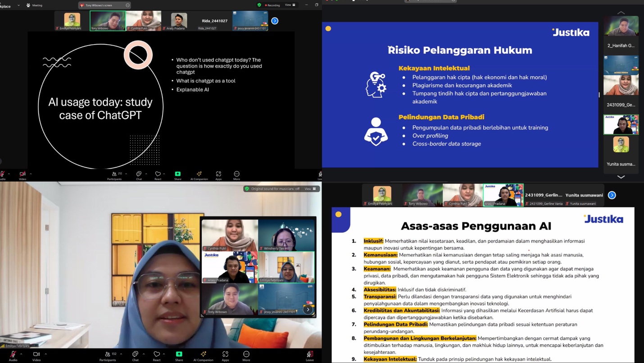Click the Meeting icon in the top bar
Image resolution: width=644 pixels, height=363 pixels.
27,5
